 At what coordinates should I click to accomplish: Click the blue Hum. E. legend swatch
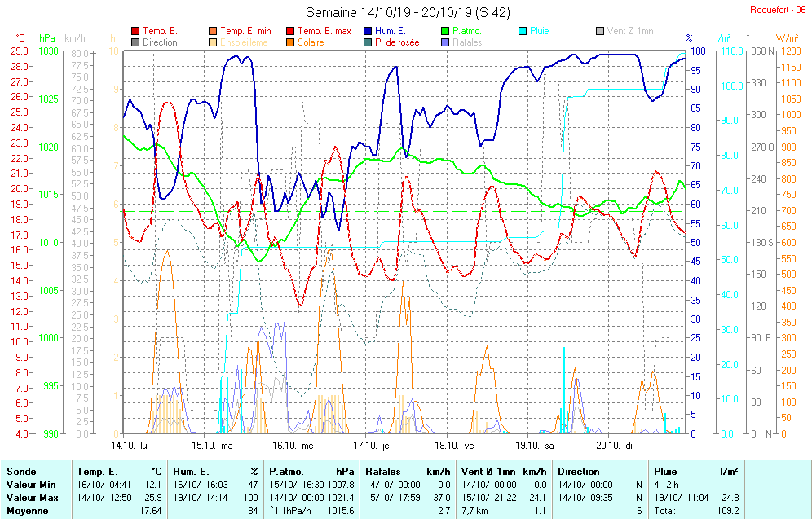coord(368,31)
